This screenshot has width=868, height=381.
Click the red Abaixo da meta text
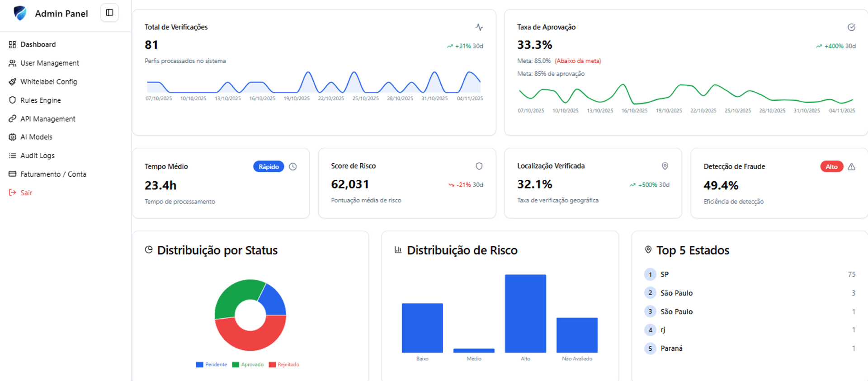tap(578, 61)
